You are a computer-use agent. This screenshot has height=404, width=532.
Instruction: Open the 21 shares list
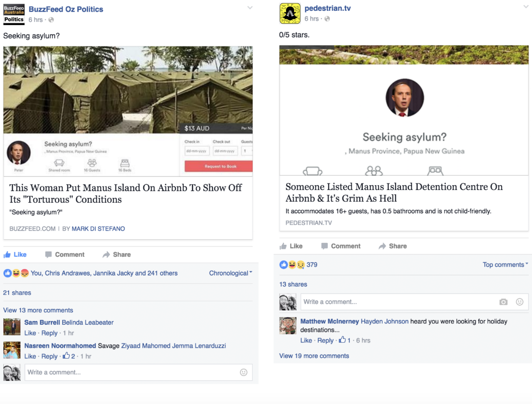(17, 293)
